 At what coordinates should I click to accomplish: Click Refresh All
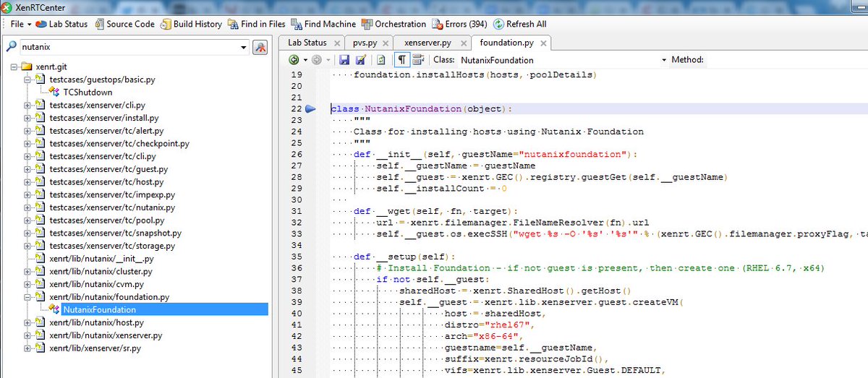pyautogui.click(x=519, y=24)
